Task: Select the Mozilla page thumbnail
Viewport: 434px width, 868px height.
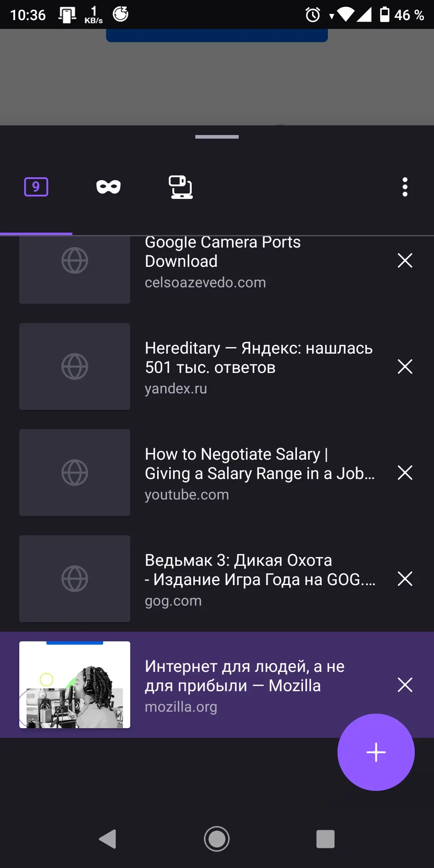Action: coord(75,685)
